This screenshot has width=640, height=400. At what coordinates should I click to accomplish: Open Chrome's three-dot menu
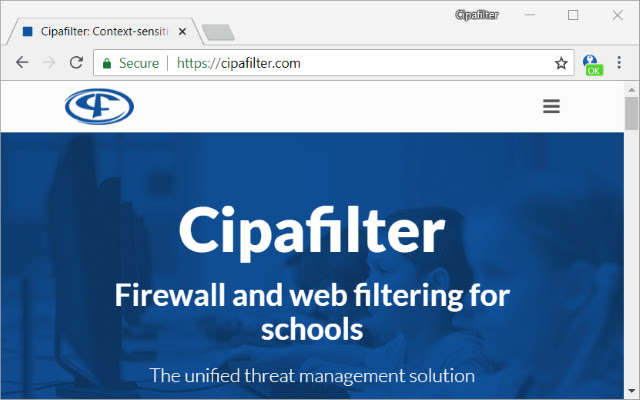(x=619, y=62)
